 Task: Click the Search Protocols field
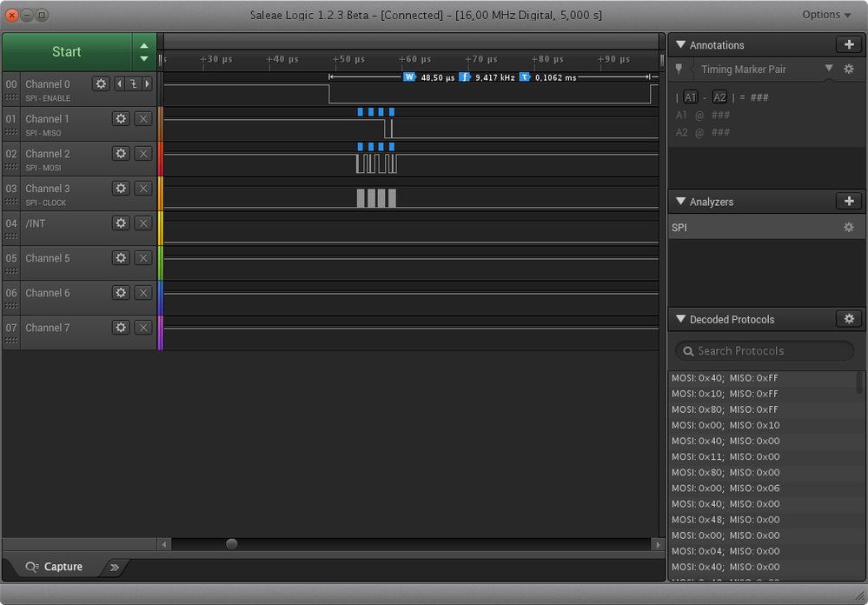tap(765, 350)
